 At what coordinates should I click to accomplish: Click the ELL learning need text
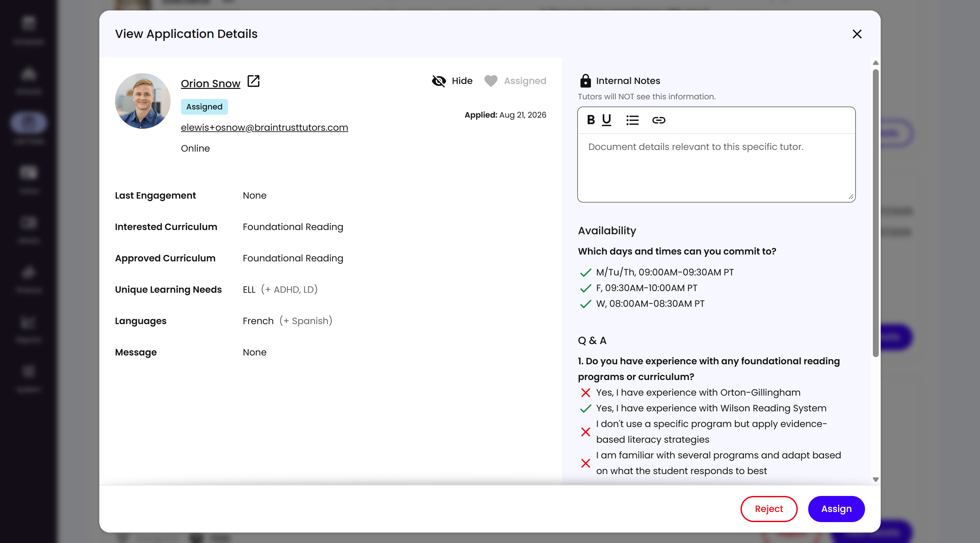[249, 289]
